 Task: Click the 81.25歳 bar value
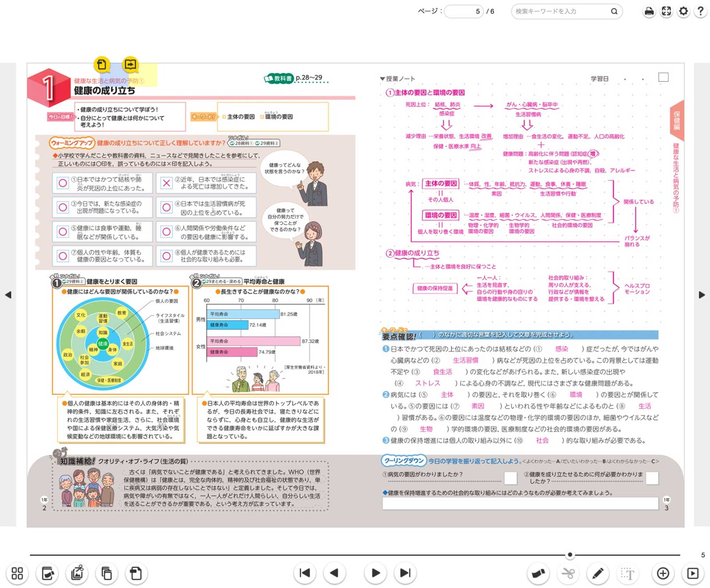click(289, 314)
